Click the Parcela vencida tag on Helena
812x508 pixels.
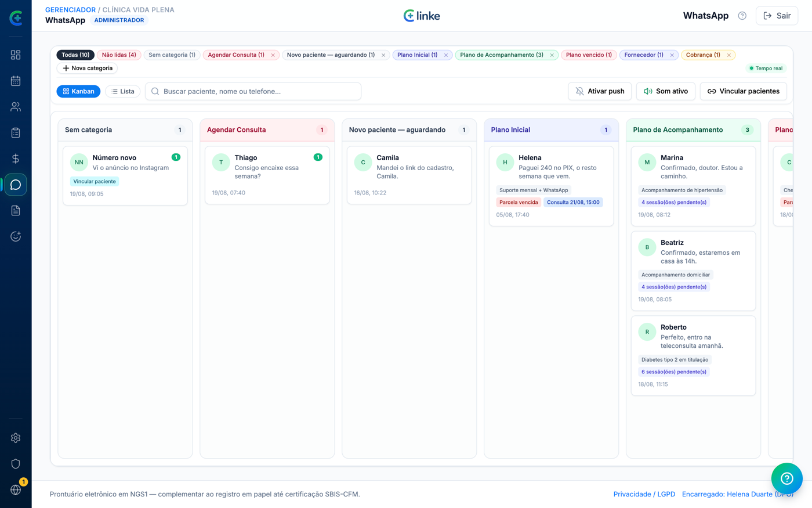(x=519, y=202)
